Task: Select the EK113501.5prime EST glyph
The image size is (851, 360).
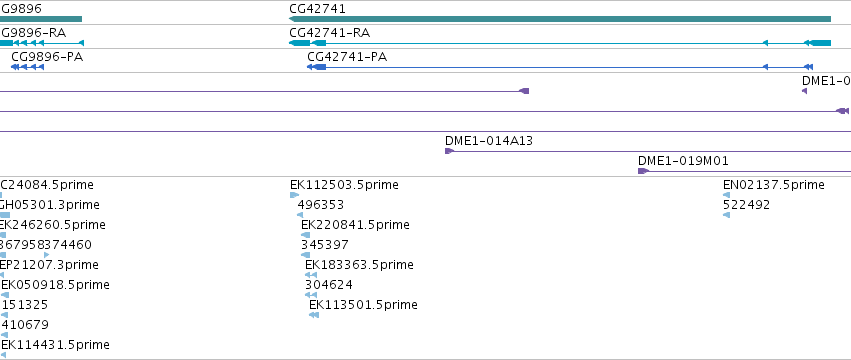Action: click(314, 315)
